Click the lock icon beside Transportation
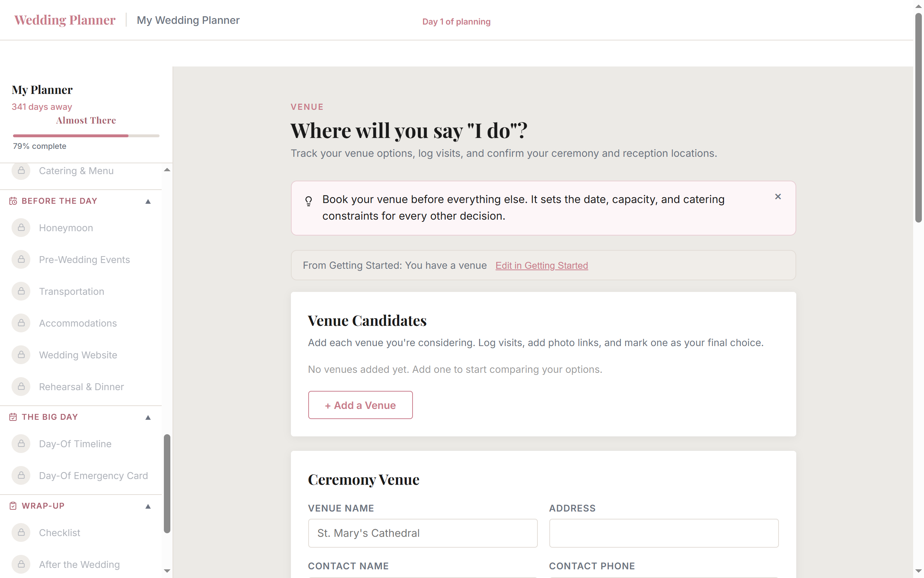924x578 pixels. coord(21,291)
